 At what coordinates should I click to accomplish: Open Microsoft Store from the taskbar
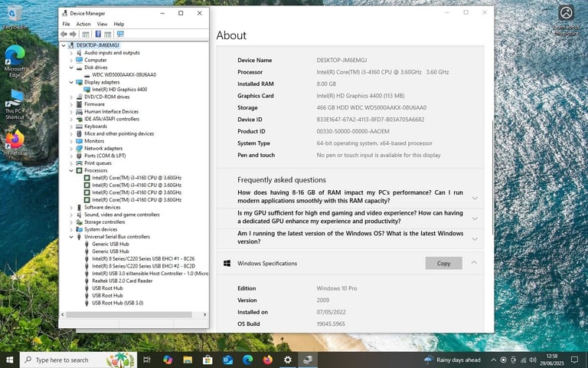click(x=207, y=360)
